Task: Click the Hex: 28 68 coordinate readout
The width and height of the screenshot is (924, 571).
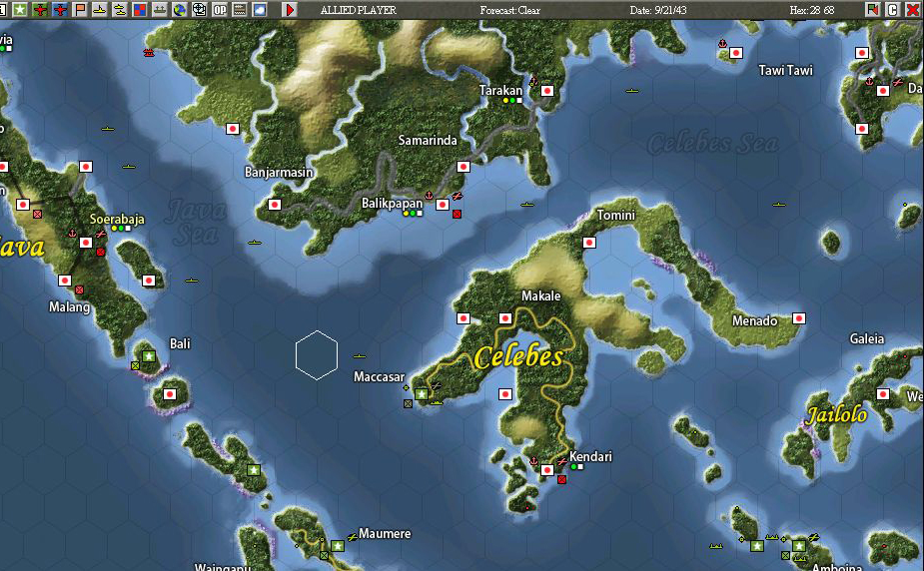Action: (812, 10)
